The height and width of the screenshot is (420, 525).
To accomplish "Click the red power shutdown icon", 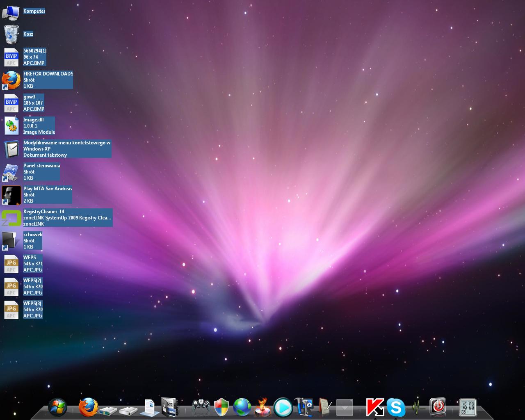I will point(438,406).
